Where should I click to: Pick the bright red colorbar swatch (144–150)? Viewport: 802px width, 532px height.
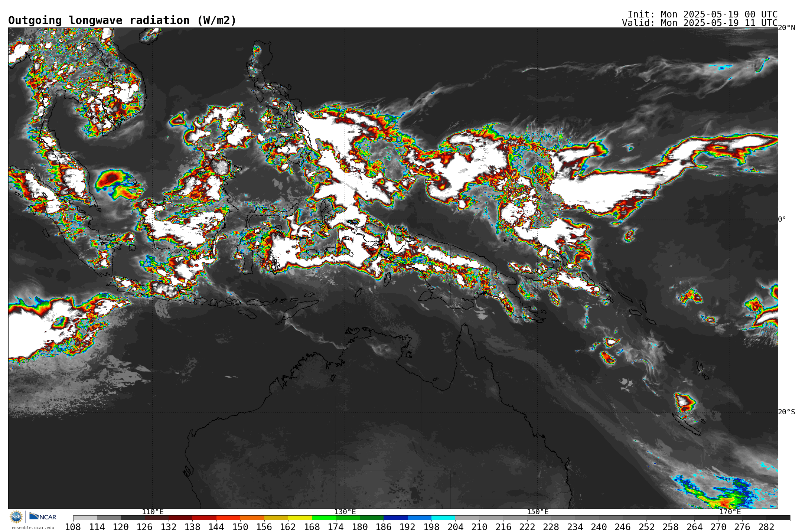tap(228, 518)
